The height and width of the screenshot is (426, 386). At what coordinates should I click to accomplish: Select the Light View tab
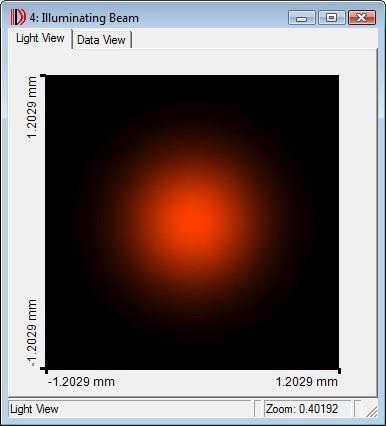point(40,39)
